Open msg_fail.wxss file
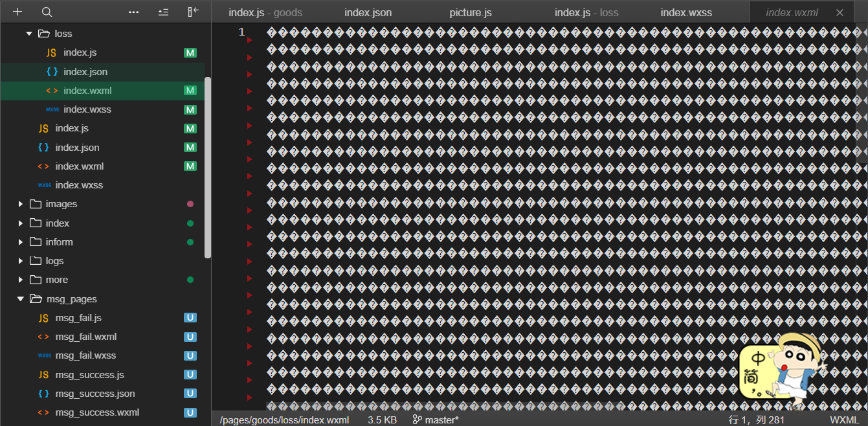This screenshot has width=868, height=426. pyautogui.click(x=85, y=355)
